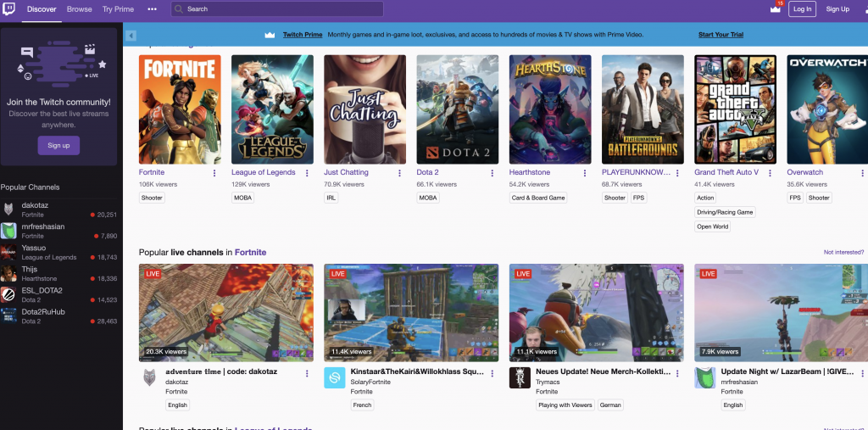Open dakotaz stream options menu

(x=307, y=373)
